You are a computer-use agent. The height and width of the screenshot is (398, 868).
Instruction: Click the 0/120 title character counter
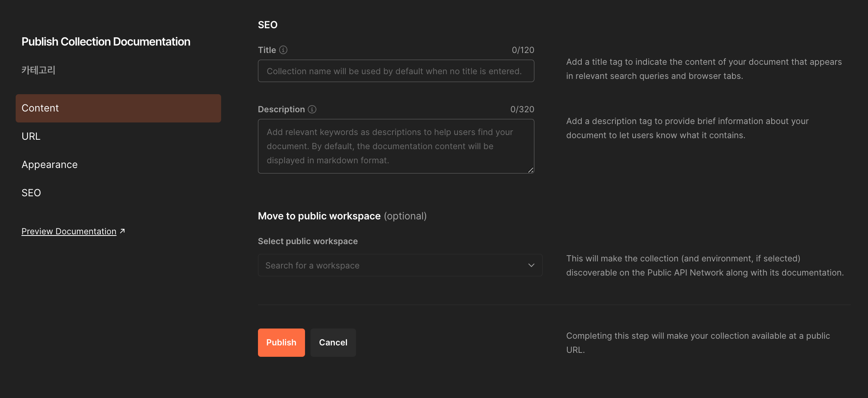pyautogui.click(x=523, y=50)
